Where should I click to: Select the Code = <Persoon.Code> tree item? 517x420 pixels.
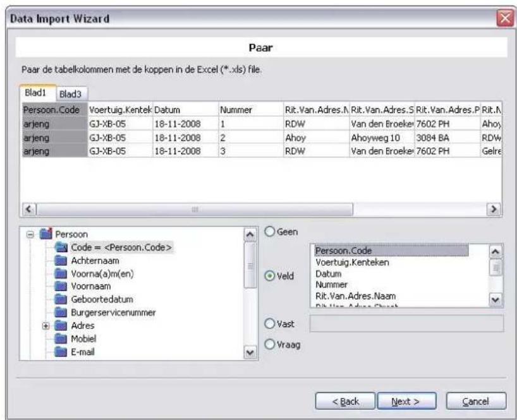coord(121,247)
